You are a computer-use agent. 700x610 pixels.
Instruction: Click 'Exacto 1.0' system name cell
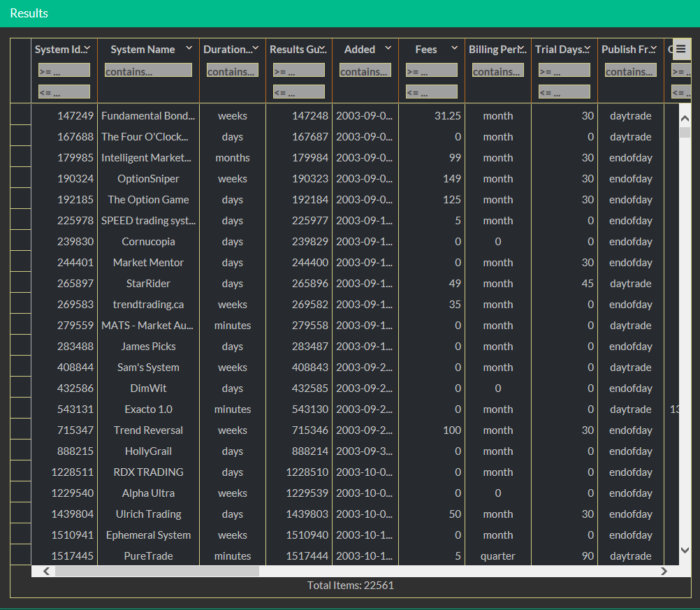pos(148,409)
